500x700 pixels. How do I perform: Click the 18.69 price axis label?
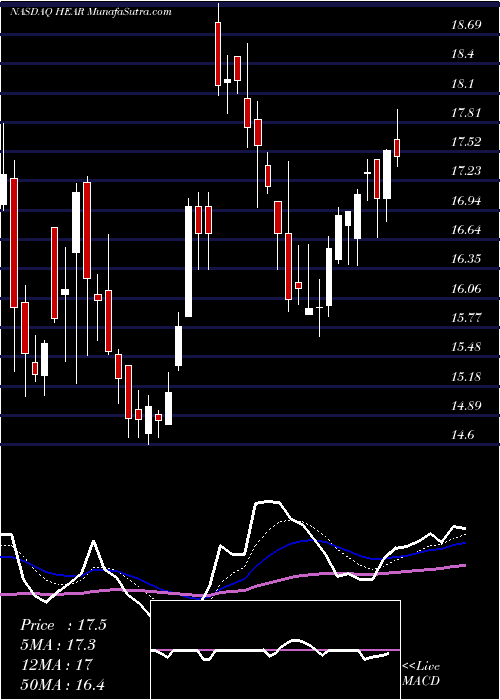coord(466,25)
